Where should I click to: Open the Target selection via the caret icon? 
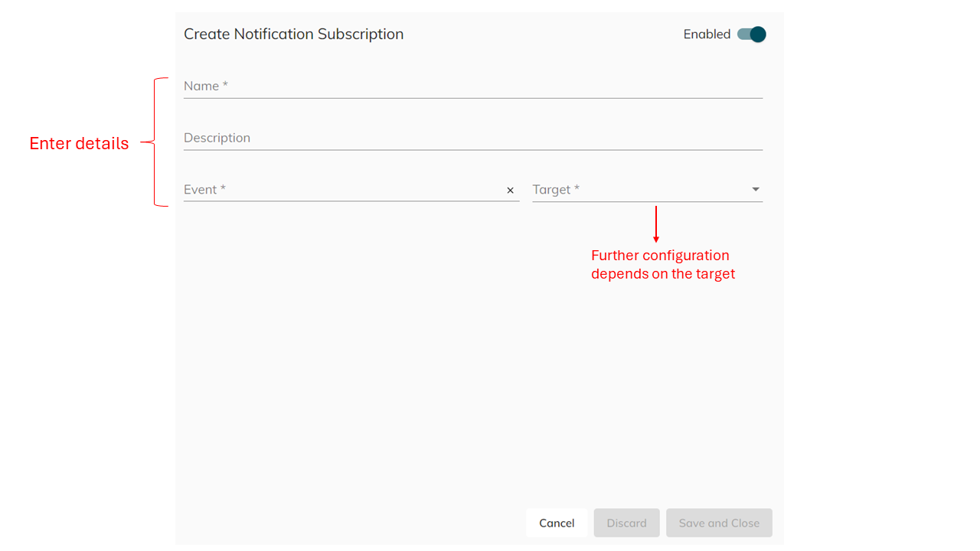tap(755, 189)
